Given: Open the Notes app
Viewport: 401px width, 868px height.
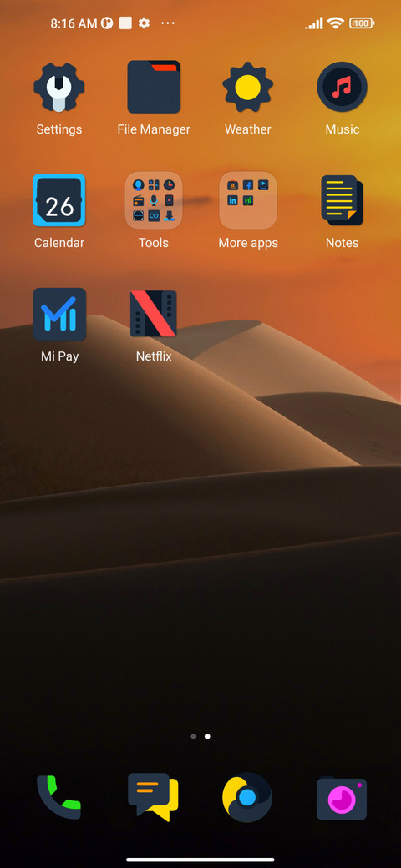Looking at the screenshot, I should [x=342, y=200].
